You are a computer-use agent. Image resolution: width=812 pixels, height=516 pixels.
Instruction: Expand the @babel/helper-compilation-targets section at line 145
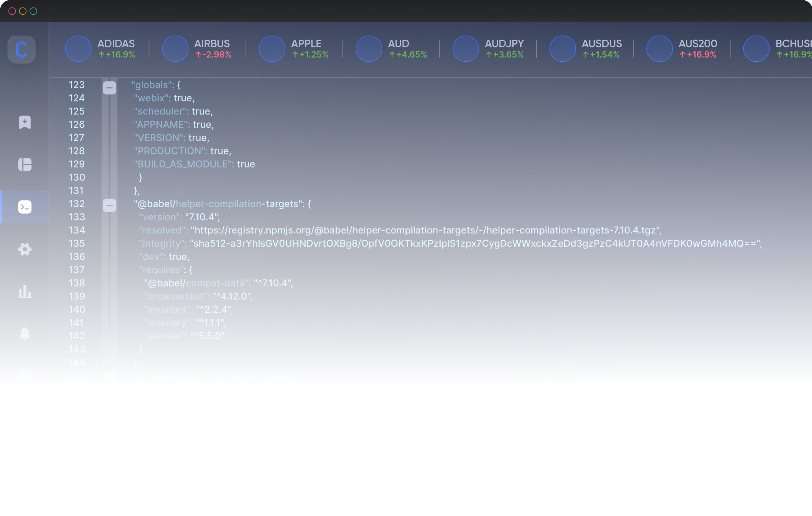tap(108, 376)
